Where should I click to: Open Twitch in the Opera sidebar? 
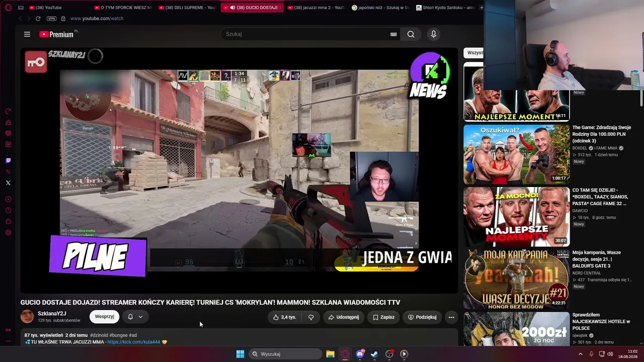click(8, 161)
